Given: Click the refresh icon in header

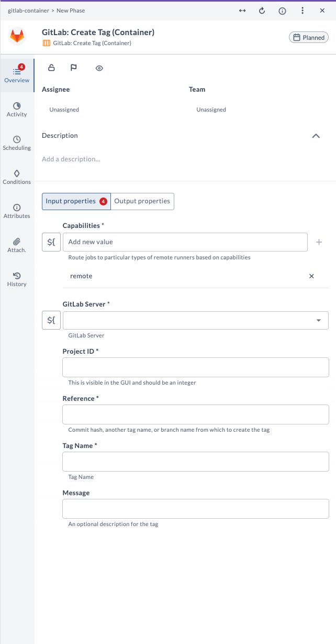Looking at the screenshot, I should [262, 10].
